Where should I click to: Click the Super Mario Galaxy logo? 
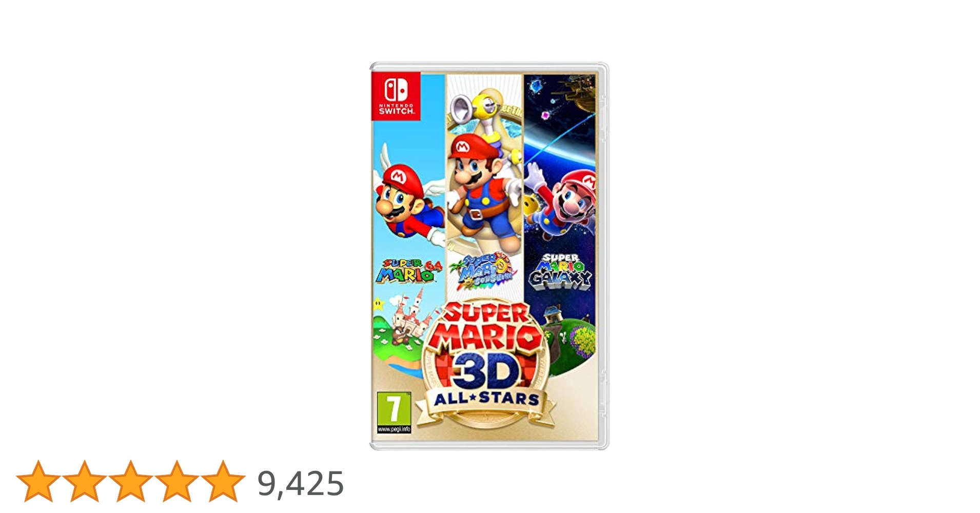click(x=560, y=271)
